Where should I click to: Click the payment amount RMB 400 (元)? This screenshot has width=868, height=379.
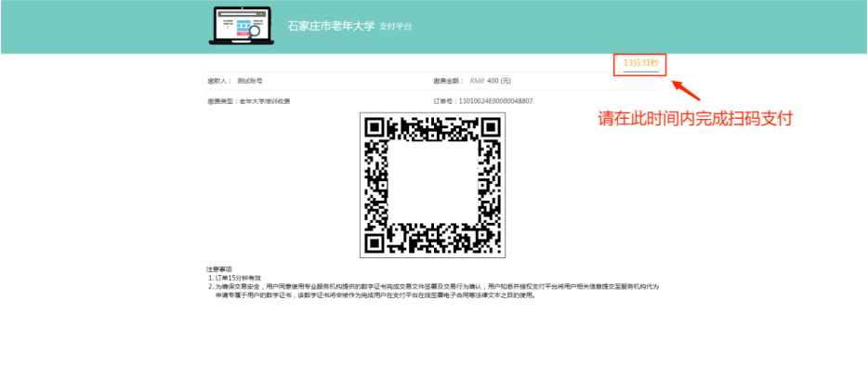(490, 81)
